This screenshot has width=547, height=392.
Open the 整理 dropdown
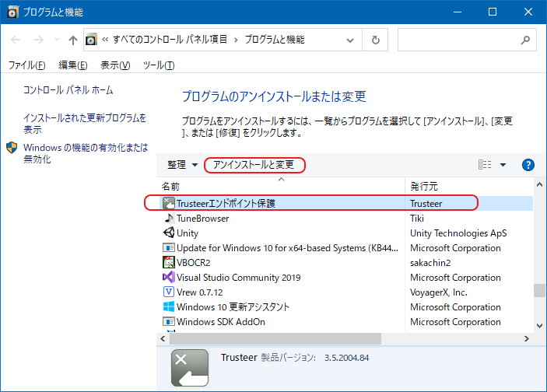[x=182, y=165]
